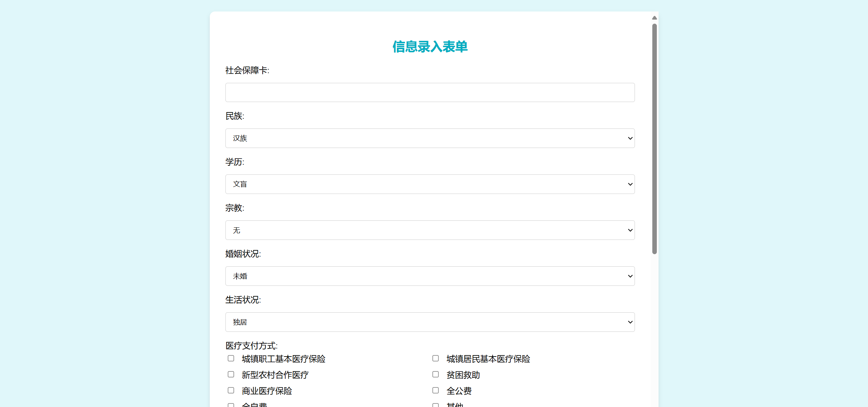The image size is (868, 407).
Task: Tick the 城镇居民基本医疗保险 checkbox
Action: pos(436,358)
